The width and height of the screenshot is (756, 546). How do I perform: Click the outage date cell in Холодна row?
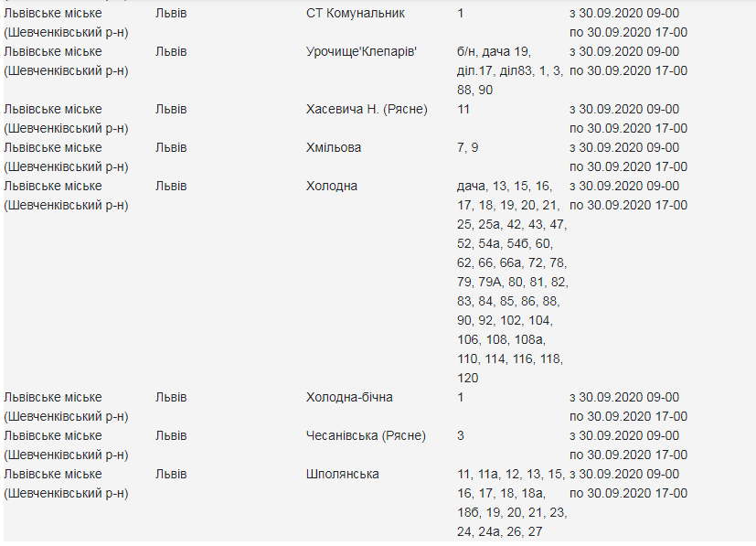pos(628,195)
